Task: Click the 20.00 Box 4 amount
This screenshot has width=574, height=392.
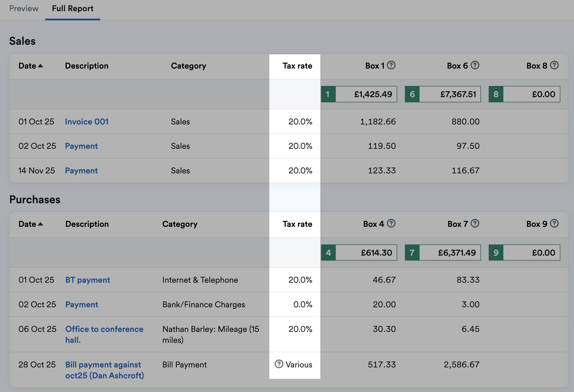Action: coord(384,304)
